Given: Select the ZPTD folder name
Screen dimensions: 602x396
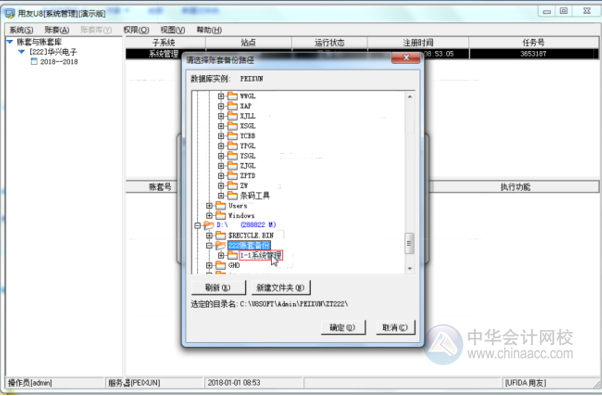Looking at the screenshot, I should click(248, 176).
